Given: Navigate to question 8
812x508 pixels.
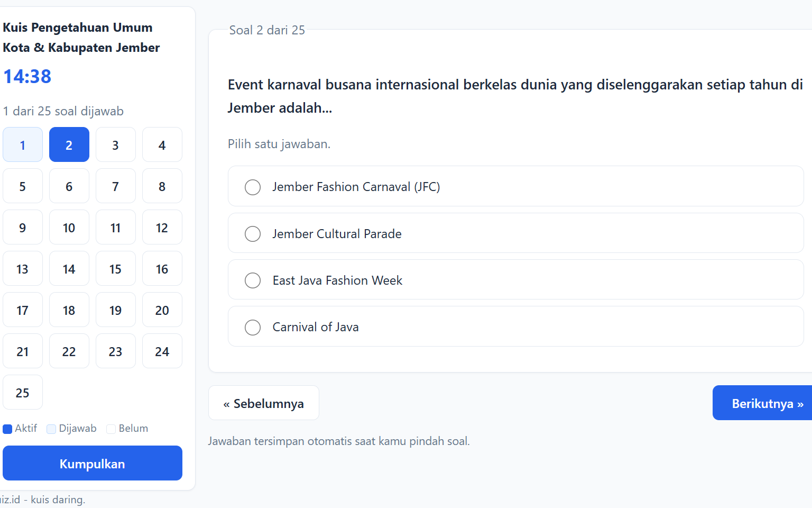Looking at the screenshot, I should click(x=162, y=186).
